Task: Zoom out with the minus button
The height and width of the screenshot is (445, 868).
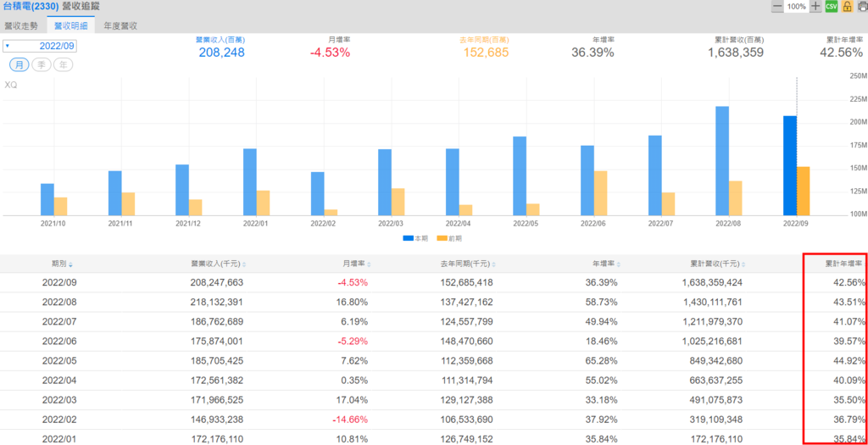Action: coord(777,7)
